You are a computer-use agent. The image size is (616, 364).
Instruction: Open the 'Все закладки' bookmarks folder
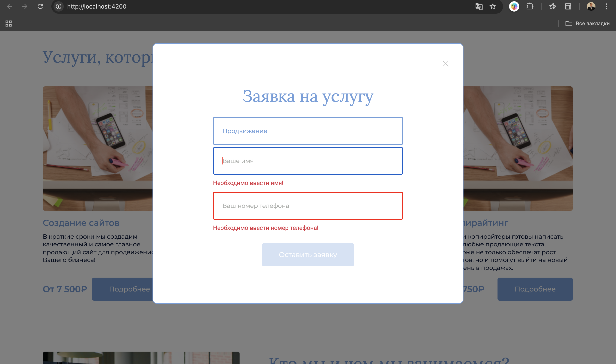(588, 24)
